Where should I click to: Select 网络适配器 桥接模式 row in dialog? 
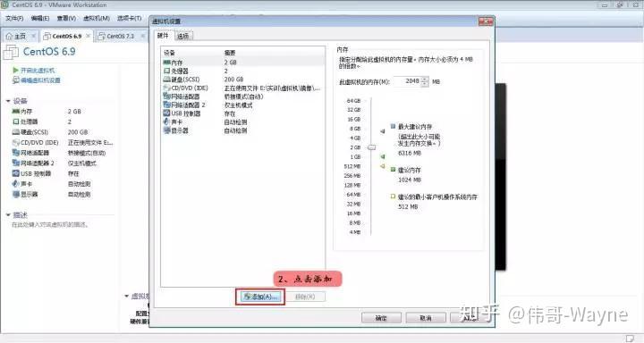[x=242, y=96]
